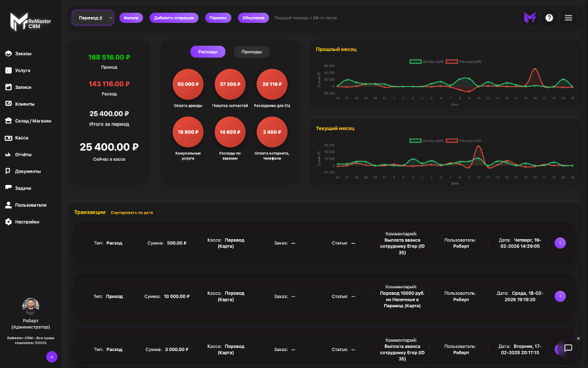
Task: Expand the Перевод cash register dropdown
Action: (x=92, y=18)
